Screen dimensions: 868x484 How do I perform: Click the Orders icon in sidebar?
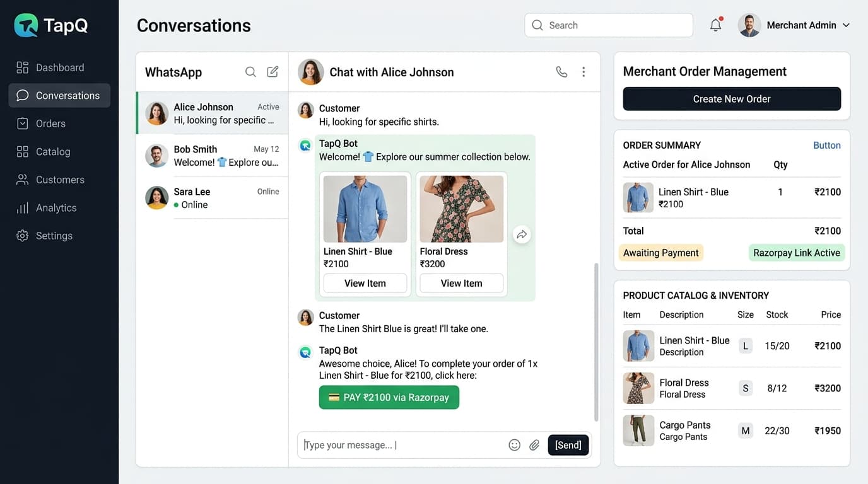point(23,124)
